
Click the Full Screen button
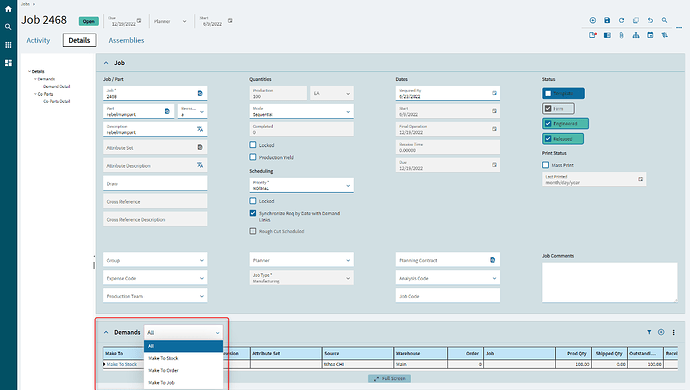point(389,379)
